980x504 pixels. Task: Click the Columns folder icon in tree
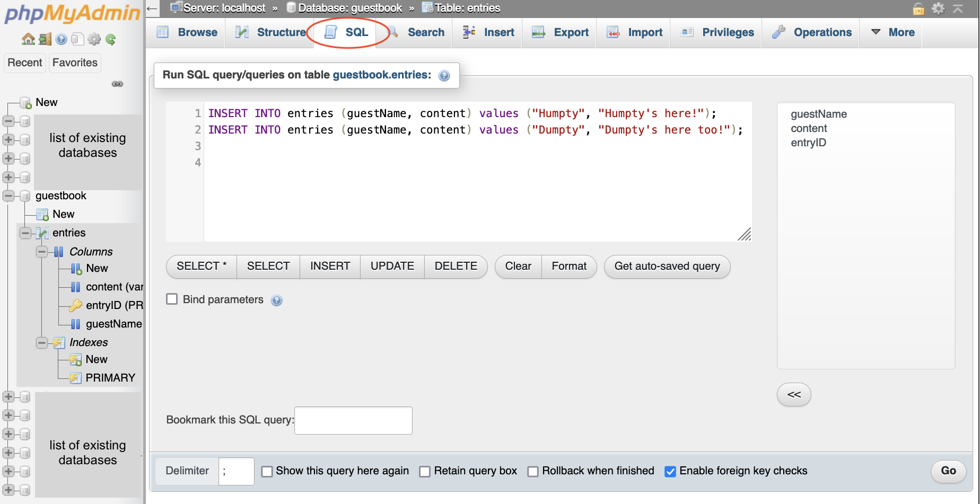(x=59, y=252)
